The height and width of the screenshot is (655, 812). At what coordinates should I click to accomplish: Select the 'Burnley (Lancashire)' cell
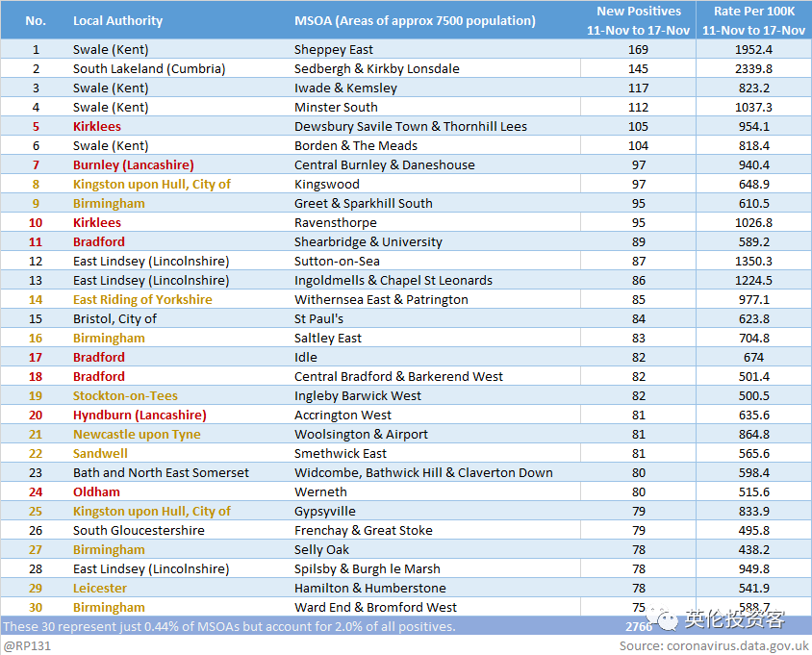tap(133, 164)
